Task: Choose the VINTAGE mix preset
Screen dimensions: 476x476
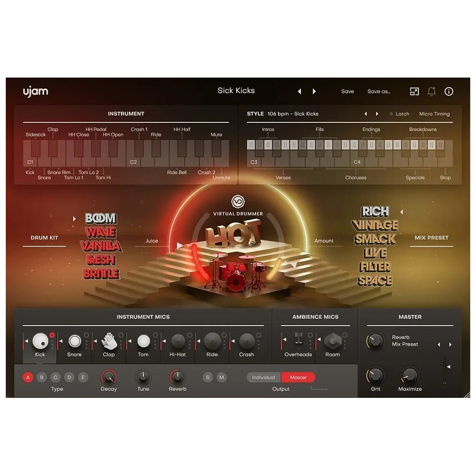Action: coord(375,225)
